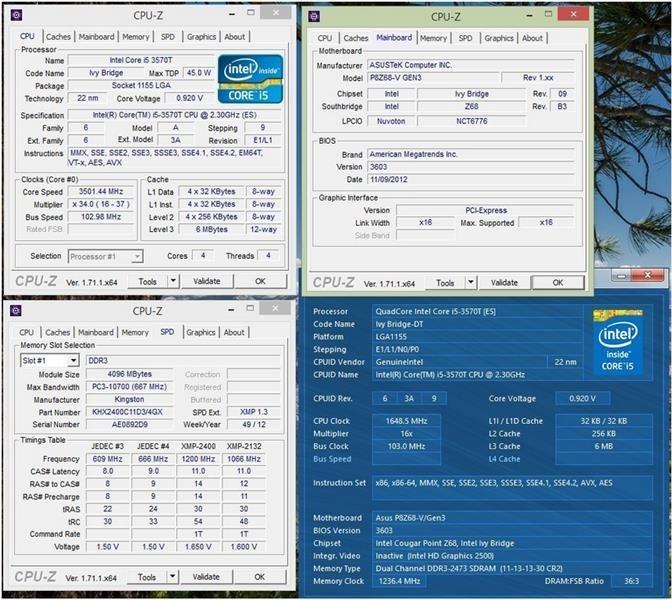Click the Core Speed value 3501.44 MHz
Screen dimensions: 672x600
[101, 192]
